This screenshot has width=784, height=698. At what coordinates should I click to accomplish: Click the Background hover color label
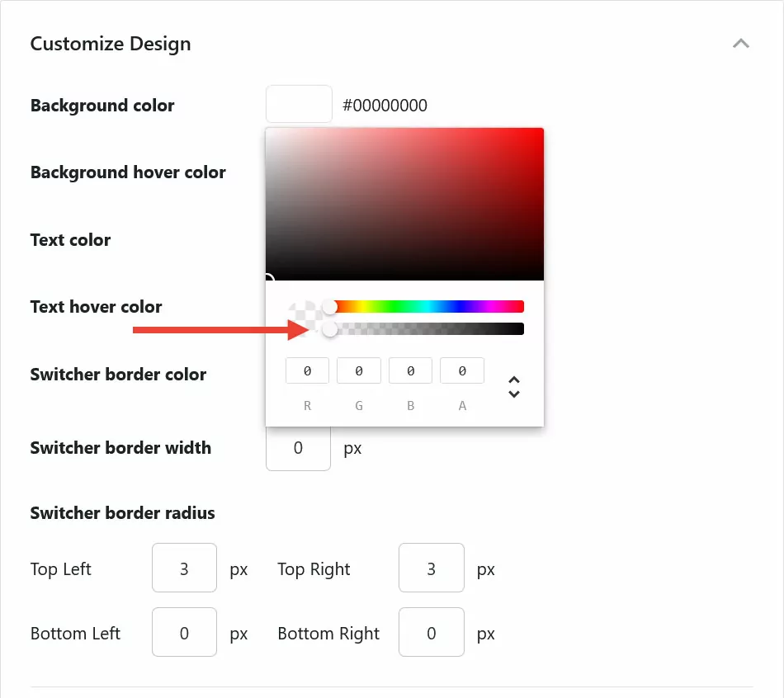point(127,172)
